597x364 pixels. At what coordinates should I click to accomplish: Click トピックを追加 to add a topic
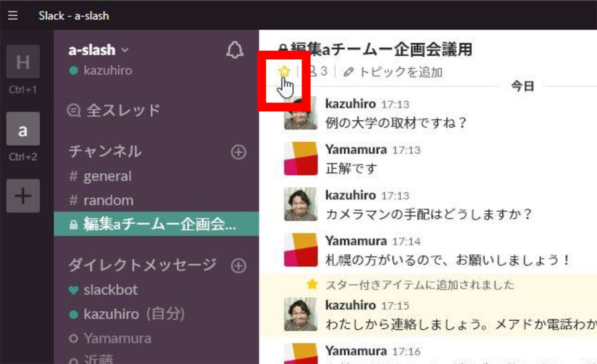[x=393, y=72]
